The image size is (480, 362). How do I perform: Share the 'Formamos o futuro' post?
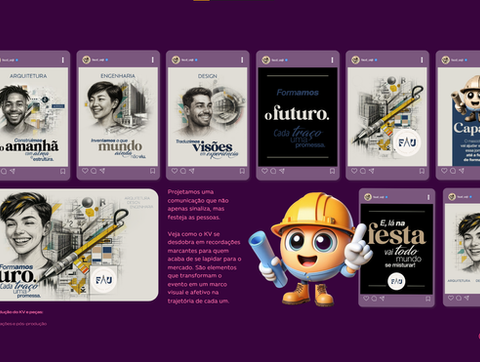click(x=282, y=171)
